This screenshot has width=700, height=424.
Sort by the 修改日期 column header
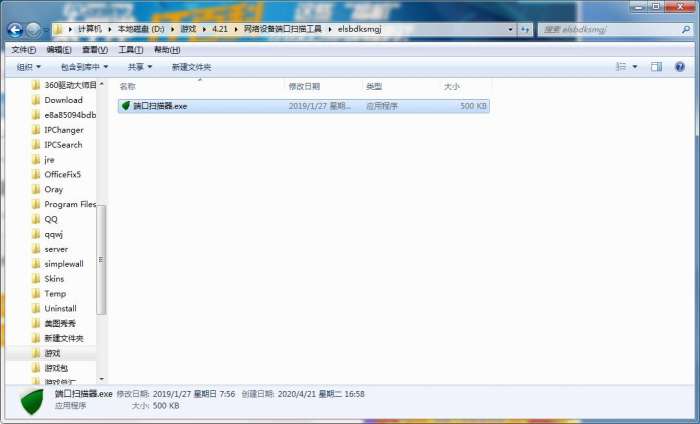click(322, 86)
